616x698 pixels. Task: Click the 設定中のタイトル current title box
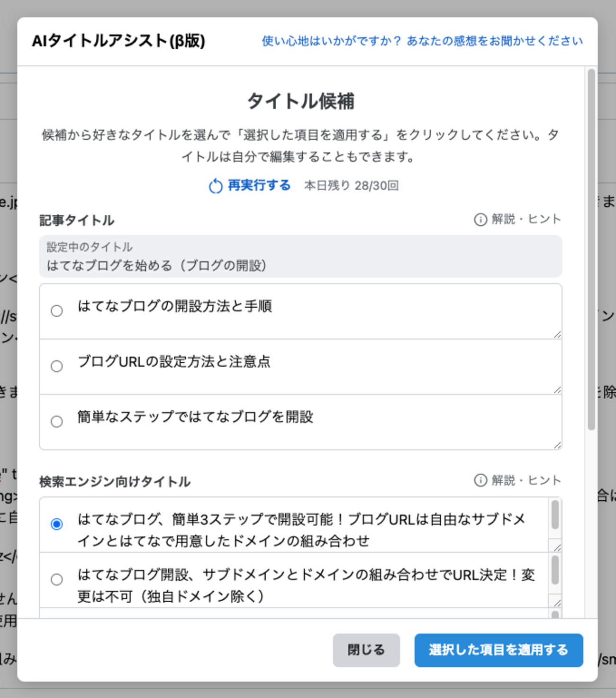(300, 257)
